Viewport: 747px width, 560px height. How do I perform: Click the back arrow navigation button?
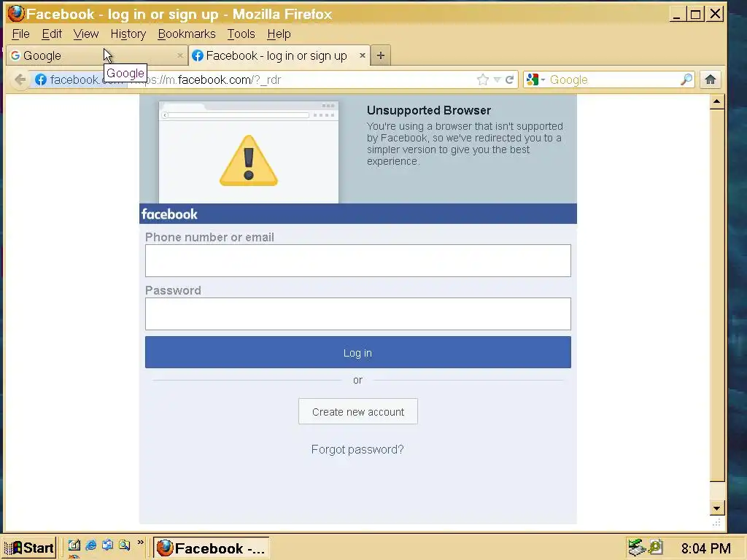[20, 79]
